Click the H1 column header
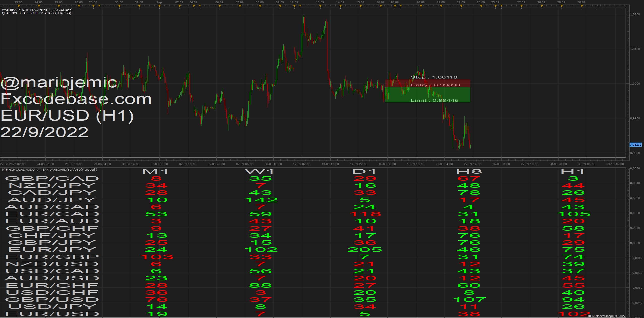644x318 pixels. 573,172
